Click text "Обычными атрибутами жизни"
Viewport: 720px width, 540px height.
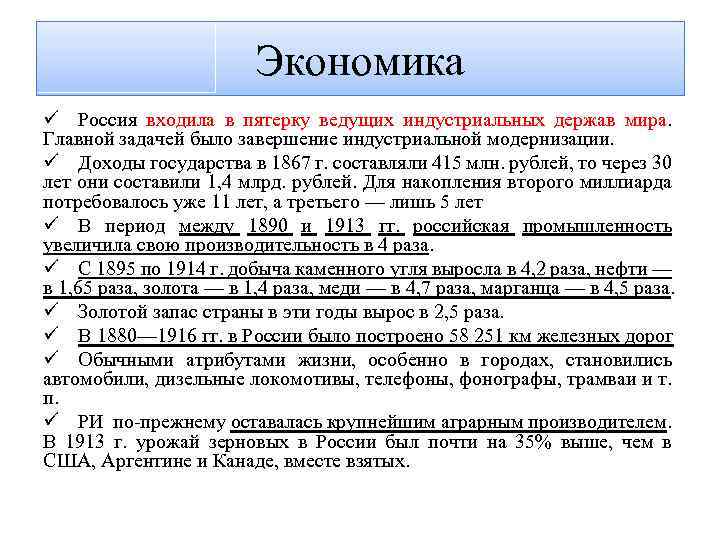[x=217, y=360]
